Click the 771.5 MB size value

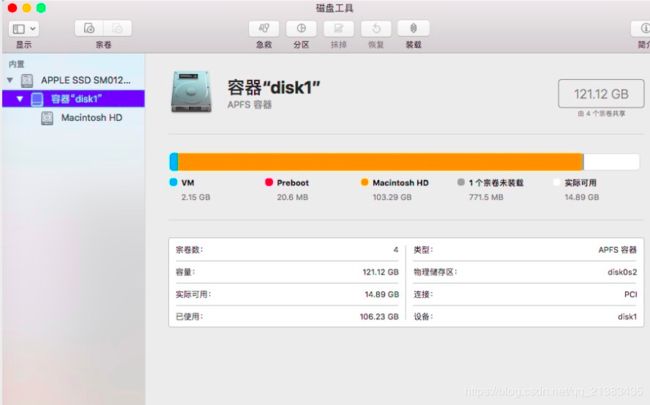[486, 197]
